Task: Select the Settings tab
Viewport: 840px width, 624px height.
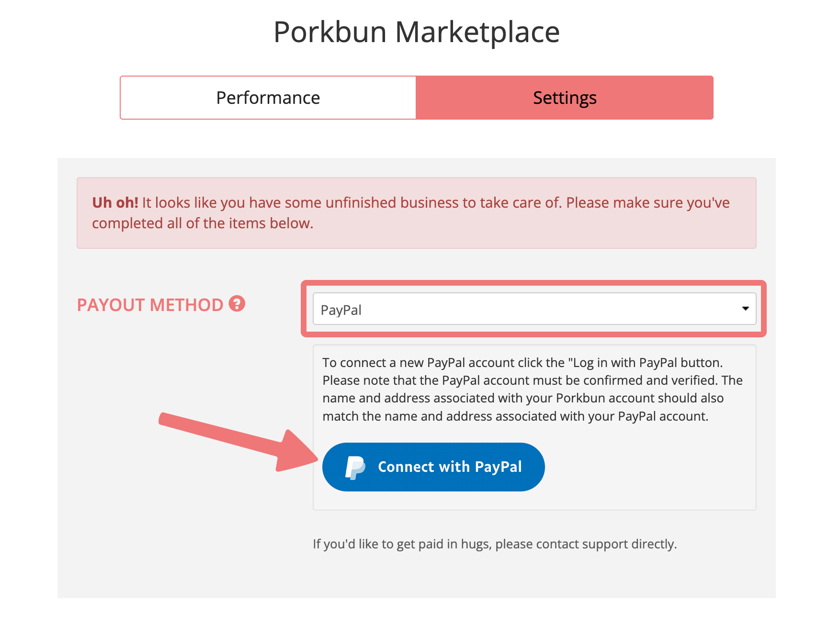Action: coord(565,98)
